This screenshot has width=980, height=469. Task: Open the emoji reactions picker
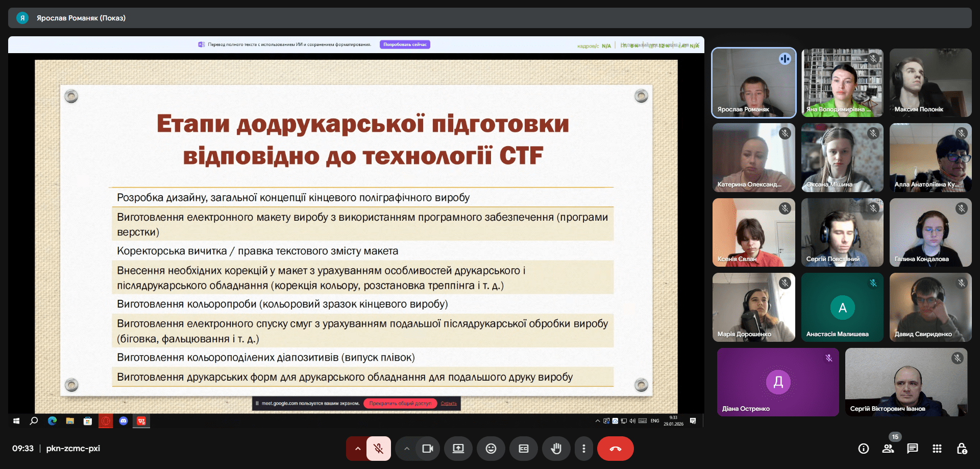point(491,449)
